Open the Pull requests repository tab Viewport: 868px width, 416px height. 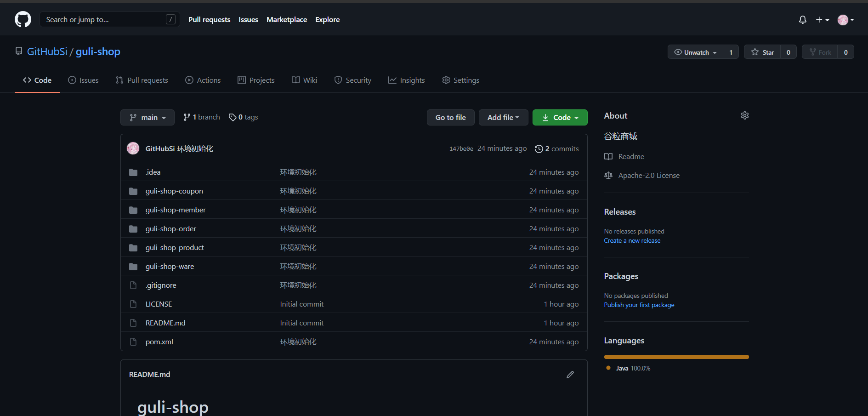tap(142, 80)
